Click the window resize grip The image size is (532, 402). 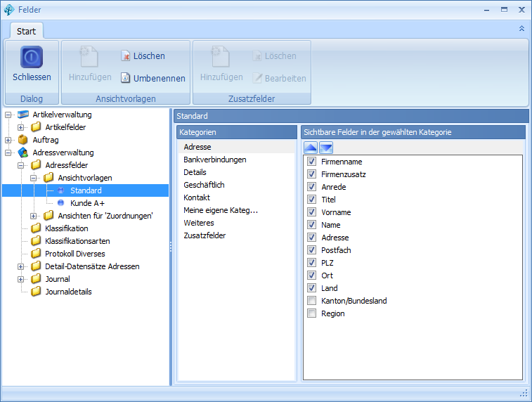click(524, 393)
